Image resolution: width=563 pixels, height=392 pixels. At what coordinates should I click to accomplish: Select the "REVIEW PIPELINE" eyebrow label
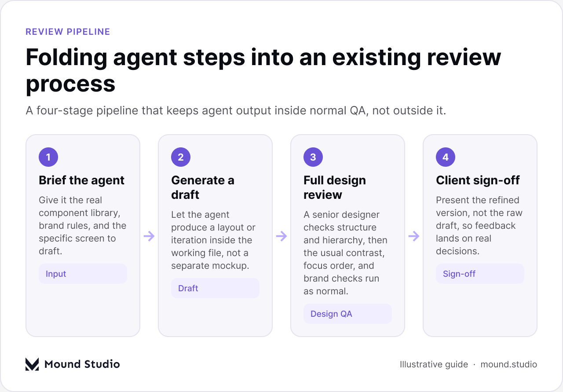(68, 32)
